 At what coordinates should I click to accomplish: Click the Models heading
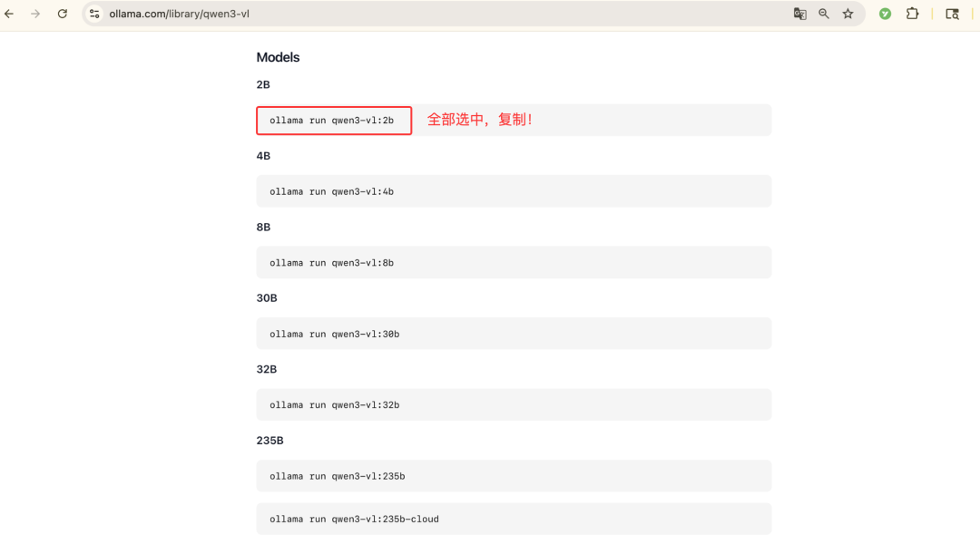point(279,57)
